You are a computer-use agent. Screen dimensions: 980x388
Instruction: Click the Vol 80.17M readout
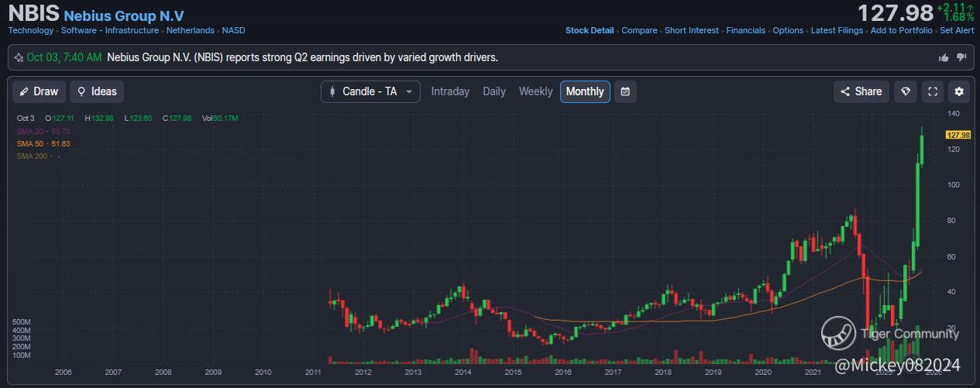tap(220, 118)
